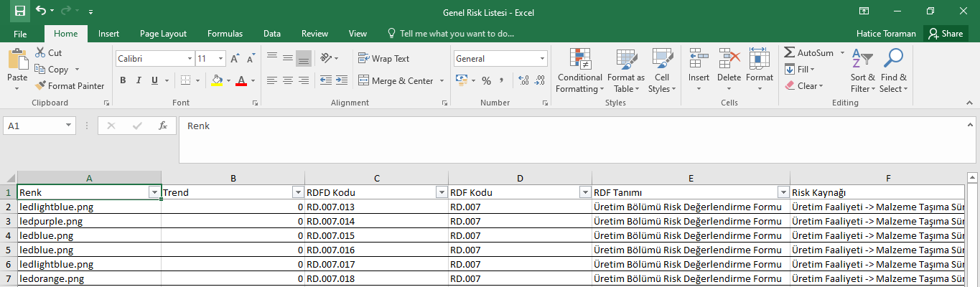Click the Insert Function fx icon

point(163,126)
